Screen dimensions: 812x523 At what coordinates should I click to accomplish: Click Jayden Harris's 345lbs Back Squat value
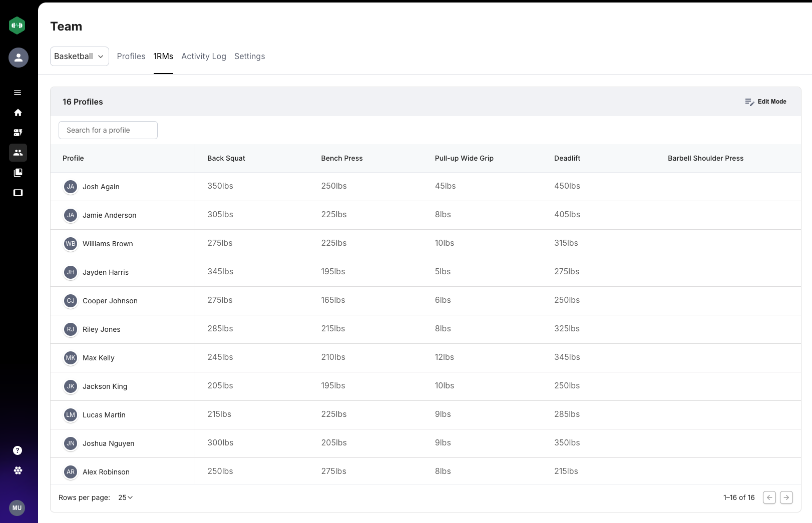220,272
